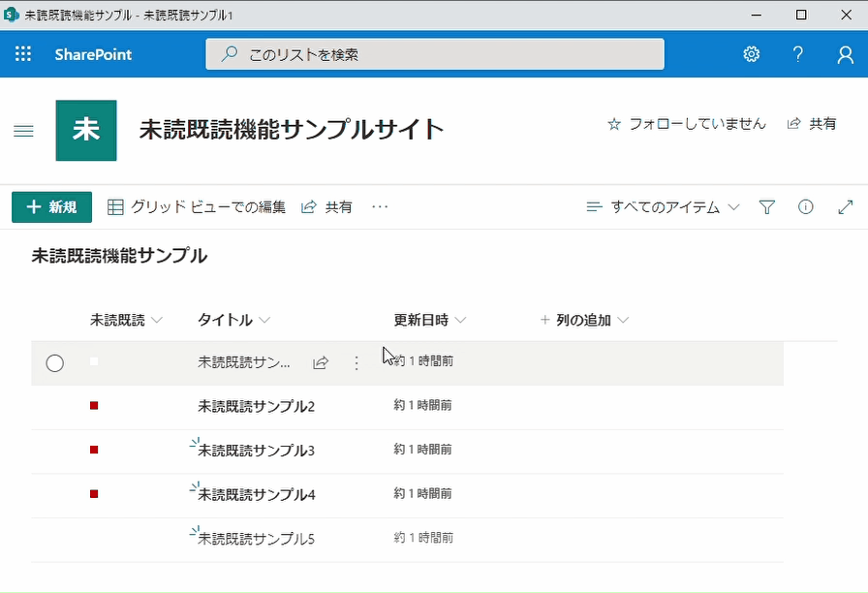Open the settings gear icon

[x=751, y=53]
